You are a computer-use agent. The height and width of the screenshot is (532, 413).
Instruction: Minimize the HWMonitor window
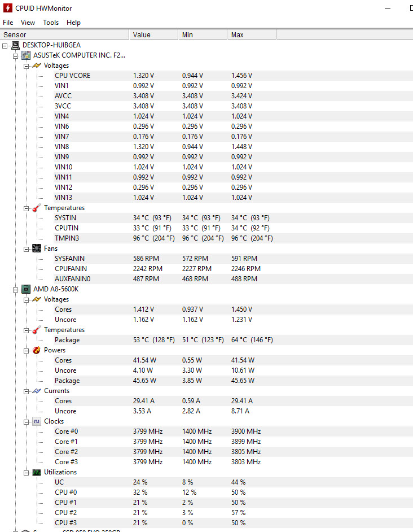click(388, 8)
